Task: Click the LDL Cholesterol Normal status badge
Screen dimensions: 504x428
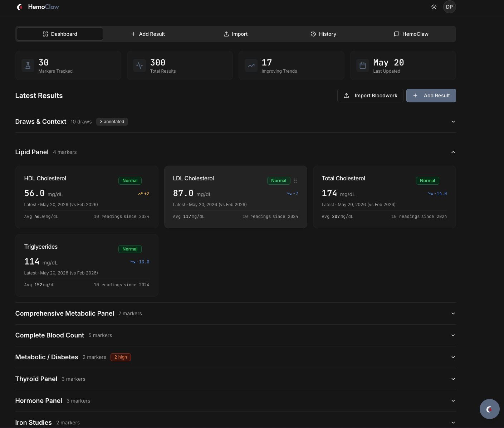Action: (x=279, y=181)
